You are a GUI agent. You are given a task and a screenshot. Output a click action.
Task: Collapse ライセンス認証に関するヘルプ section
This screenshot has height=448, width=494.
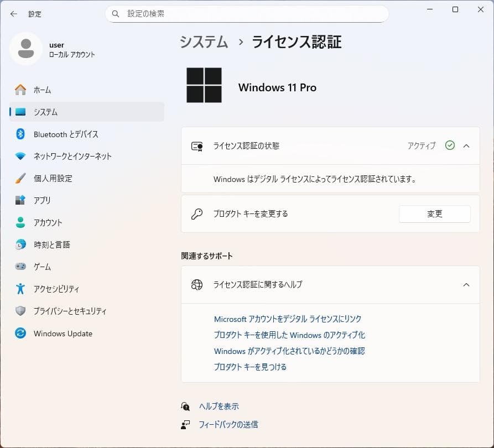466,285
